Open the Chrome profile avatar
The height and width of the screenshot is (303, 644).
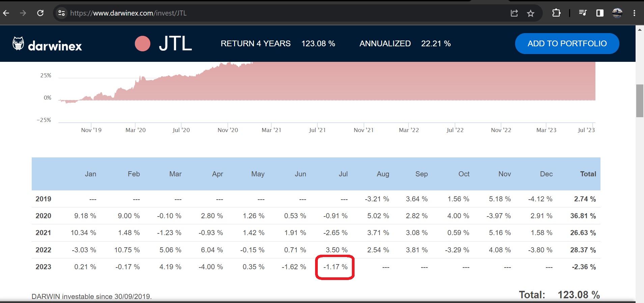[x=617, y=13]
